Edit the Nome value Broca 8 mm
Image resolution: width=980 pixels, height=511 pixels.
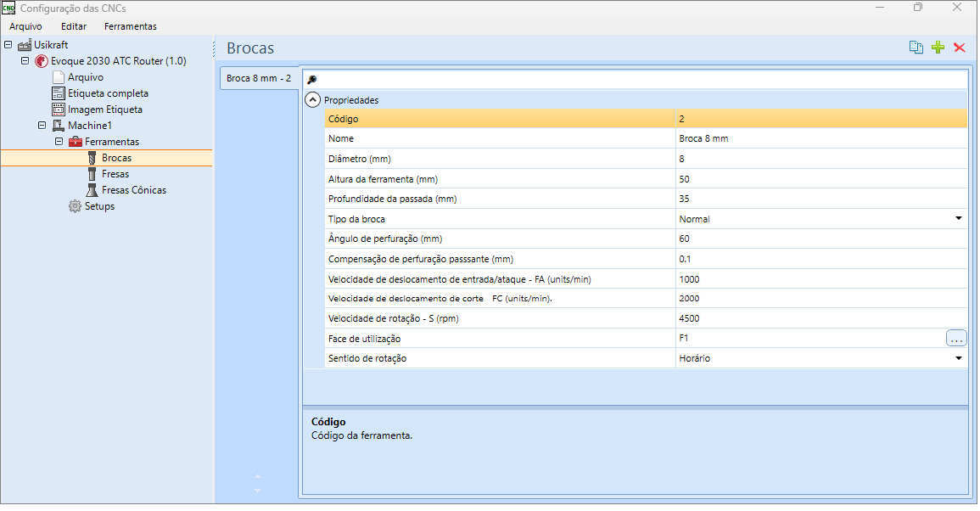pyautogui.click(x=820, y=139)
